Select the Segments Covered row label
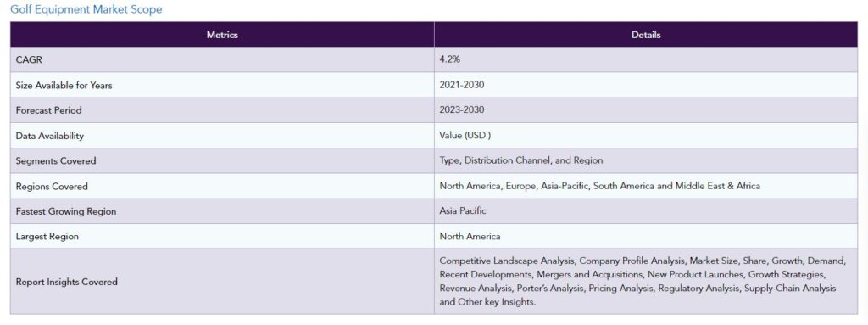 [x=56, y=161]
